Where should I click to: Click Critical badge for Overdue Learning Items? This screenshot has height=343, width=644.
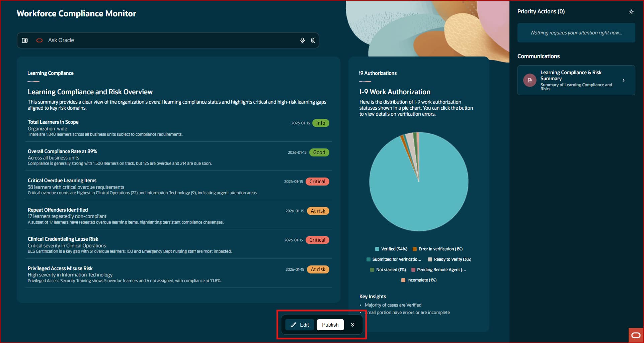pos(317,182)
